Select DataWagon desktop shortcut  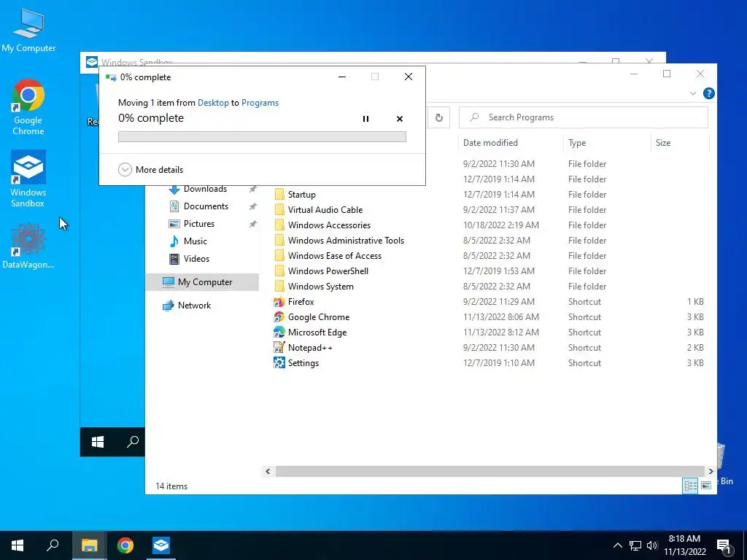pos(28,246)
